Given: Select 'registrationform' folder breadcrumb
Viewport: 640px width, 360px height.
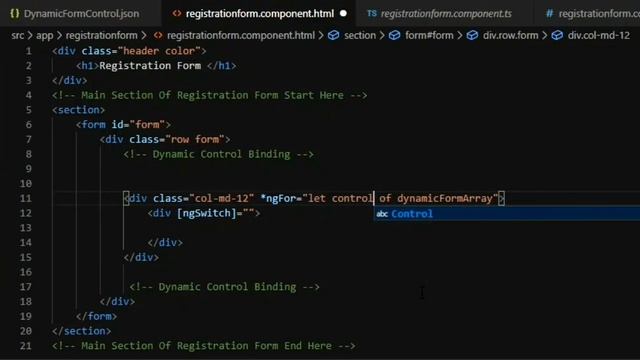Looking at the screenshot, I should (101, 36).
